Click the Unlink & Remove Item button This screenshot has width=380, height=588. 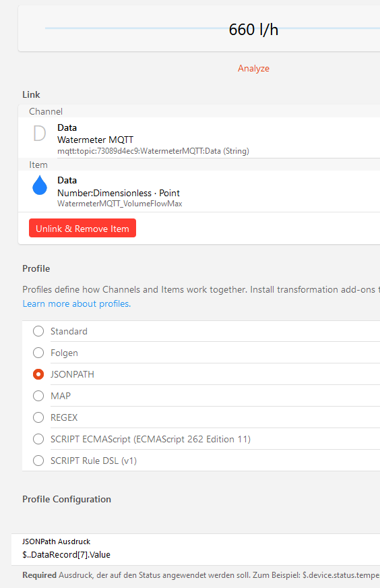(x=82, y=229)
